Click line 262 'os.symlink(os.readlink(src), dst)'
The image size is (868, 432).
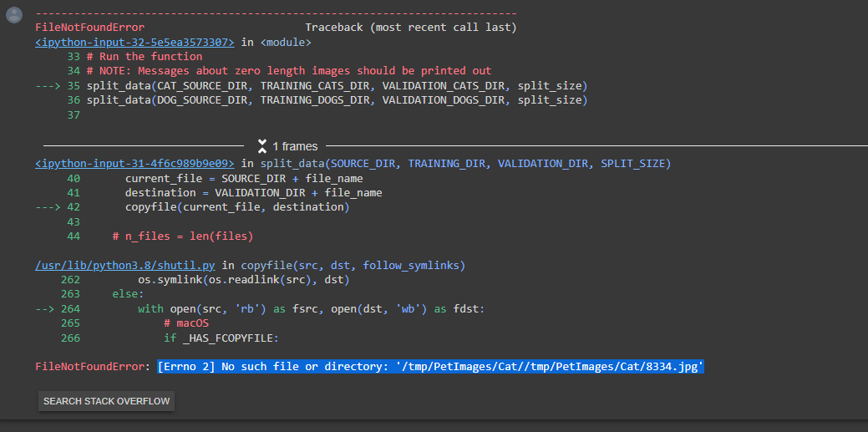pyautogui.click(x=244, y=280)
